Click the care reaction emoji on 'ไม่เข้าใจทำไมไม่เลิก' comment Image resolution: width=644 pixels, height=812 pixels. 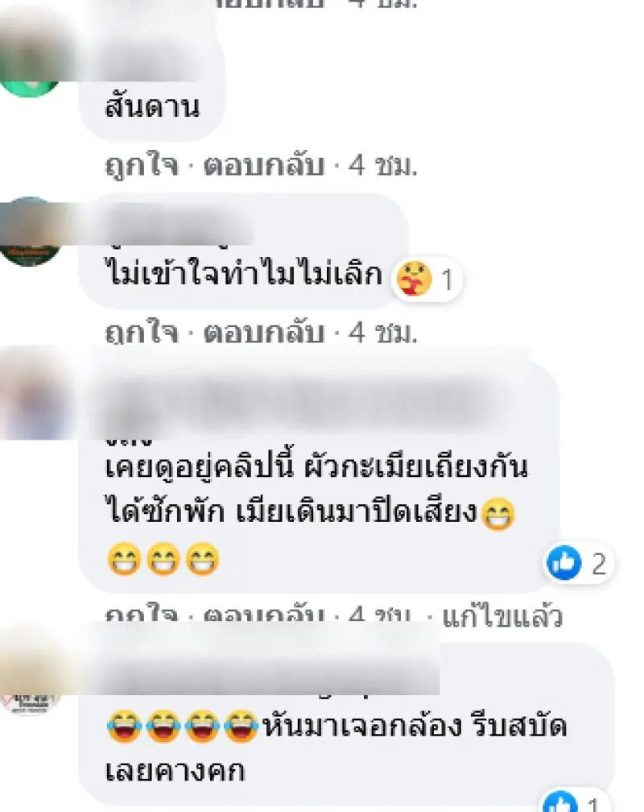point(414,279)
